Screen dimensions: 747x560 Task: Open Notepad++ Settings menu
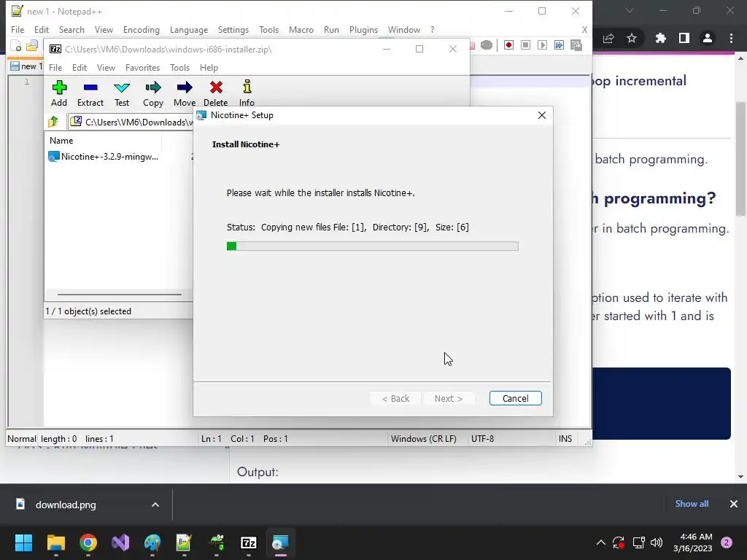[x=233, y=29]
